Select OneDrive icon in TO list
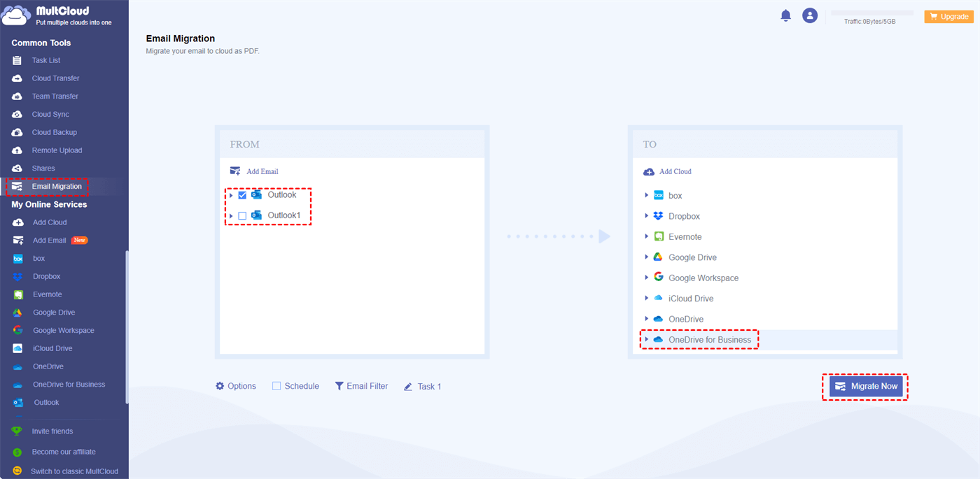 (658, 319)
